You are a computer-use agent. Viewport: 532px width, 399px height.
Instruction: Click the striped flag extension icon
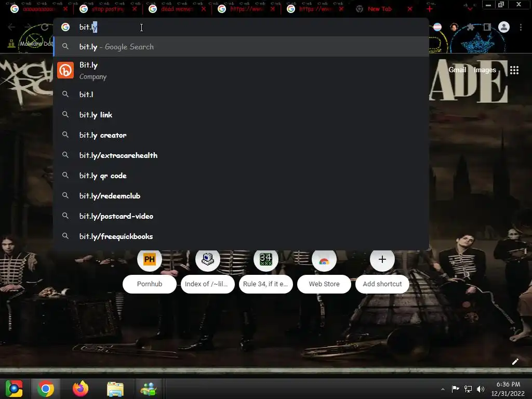click(437, 27)
